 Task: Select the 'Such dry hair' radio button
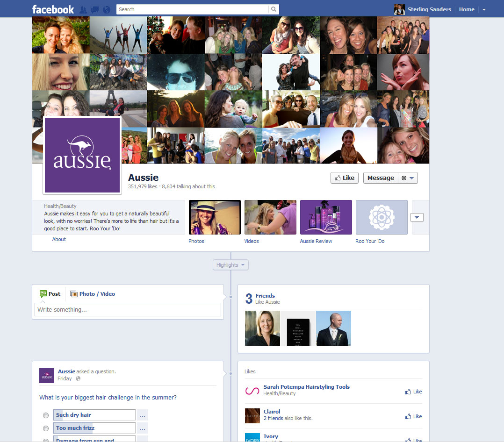pyautogui.click(x=46, y=415)
